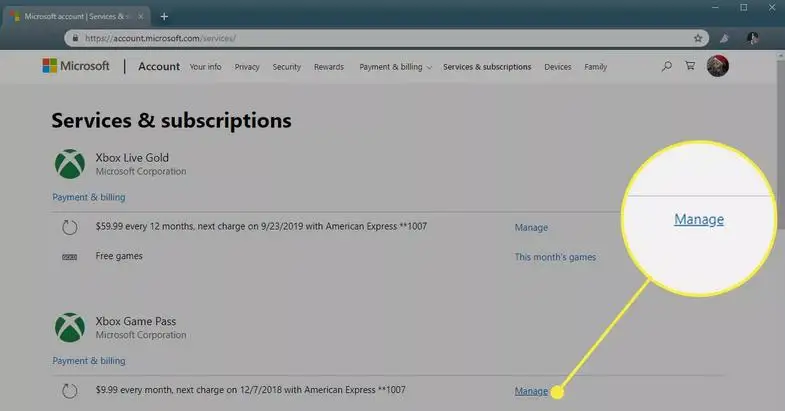Bookmark page with star icon
The height and width of the screenshot is (411, 785).
coord(698,38)
